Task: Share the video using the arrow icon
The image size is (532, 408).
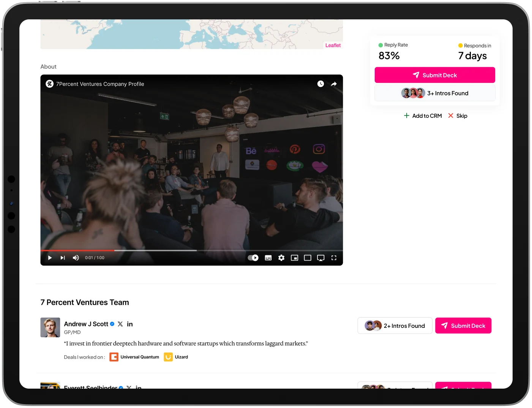Action: [334, 84]
